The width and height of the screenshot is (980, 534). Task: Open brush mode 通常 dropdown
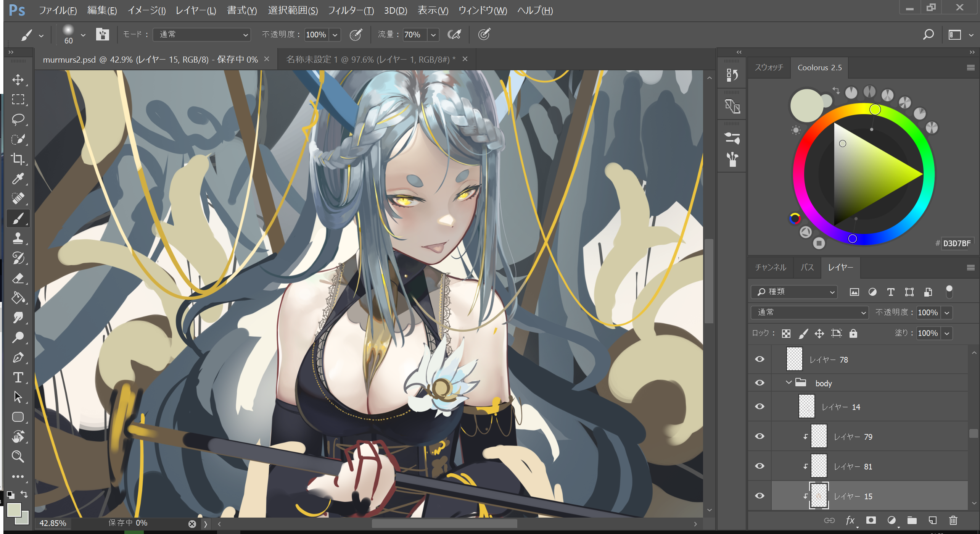[201, 35]
